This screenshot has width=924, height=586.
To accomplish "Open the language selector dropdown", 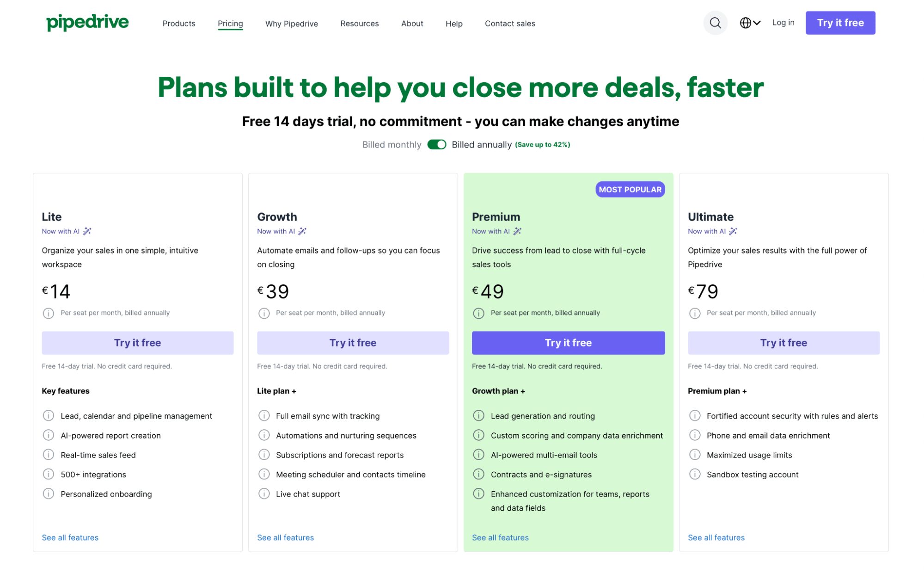I will (750, 22).
